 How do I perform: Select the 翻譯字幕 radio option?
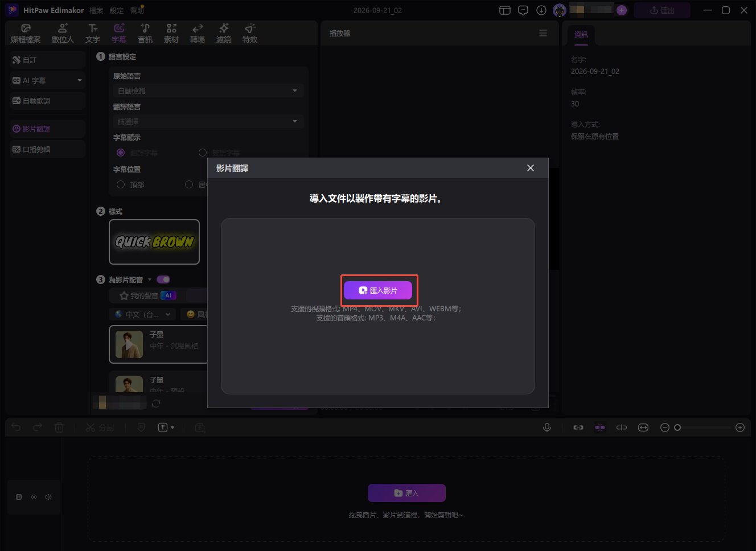click(121, 153)
